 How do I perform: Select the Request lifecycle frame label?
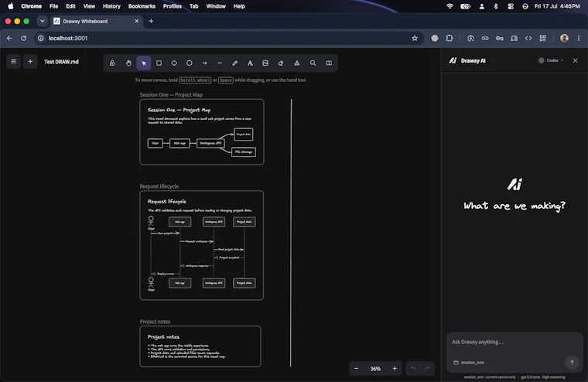click(x=159, y=186)
